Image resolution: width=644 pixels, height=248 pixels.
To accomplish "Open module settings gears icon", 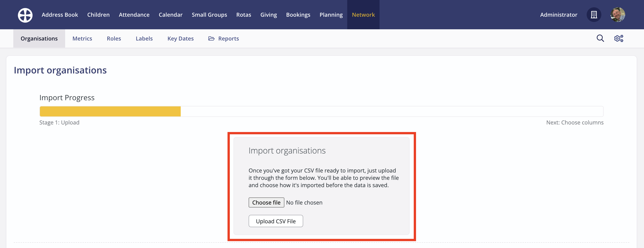I will point(619,38).
